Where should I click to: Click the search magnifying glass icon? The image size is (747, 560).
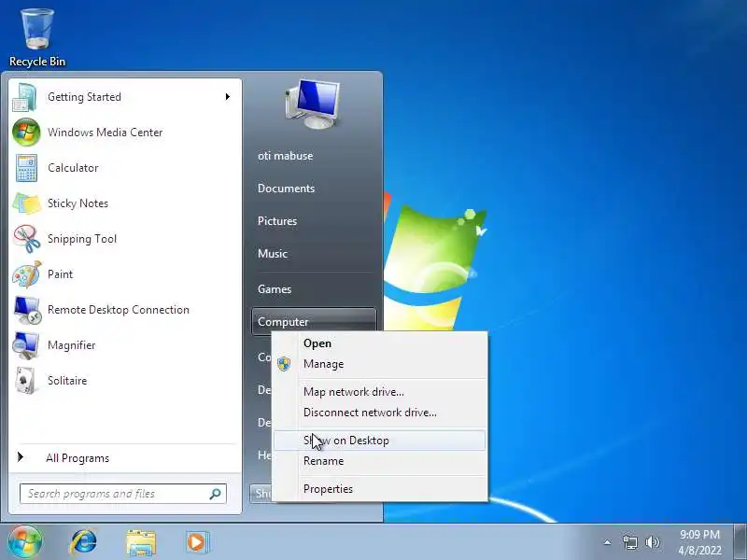point(215,494)
